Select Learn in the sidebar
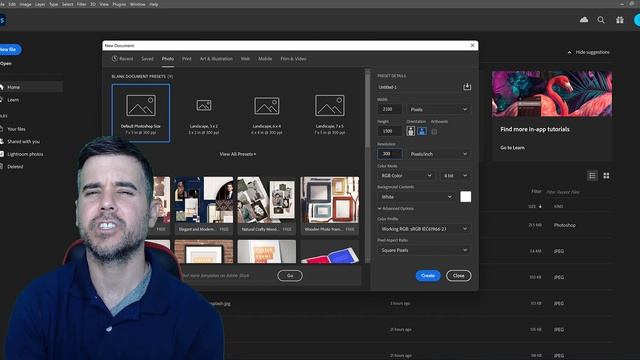Viewport: 640px width, 360px height. 13,100
